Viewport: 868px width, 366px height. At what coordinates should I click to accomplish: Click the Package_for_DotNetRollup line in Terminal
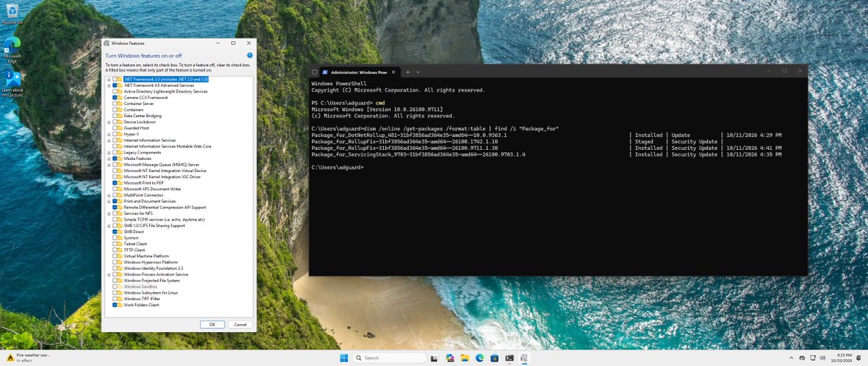[x=409, y=135]
